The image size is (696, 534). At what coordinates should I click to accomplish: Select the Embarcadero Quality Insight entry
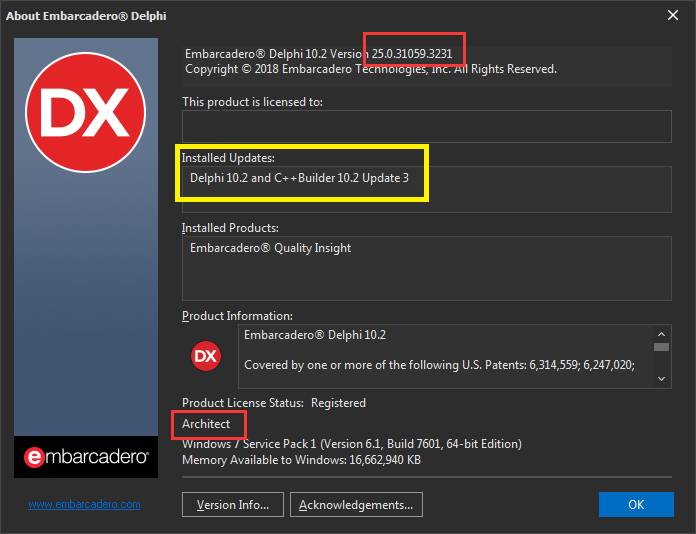pos(270,248)
